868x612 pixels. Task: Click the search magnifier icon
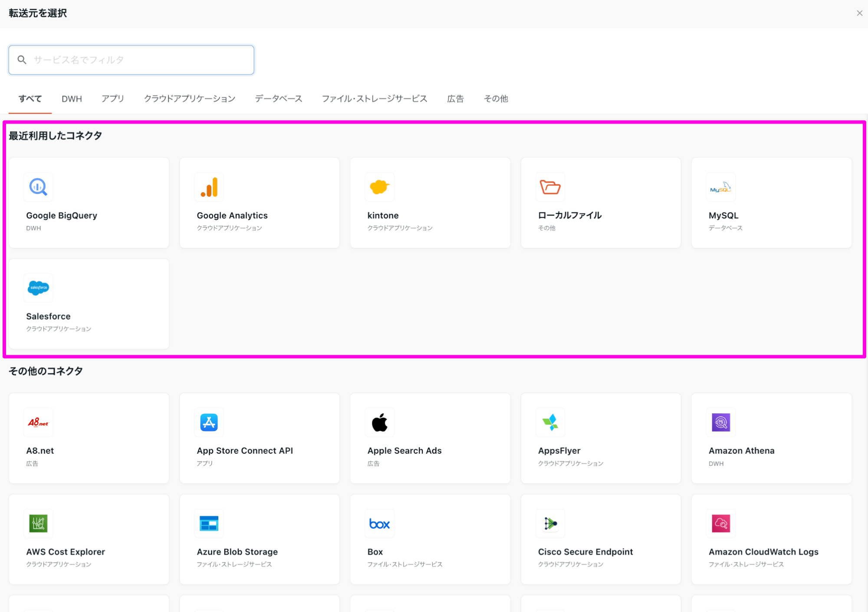click(x=22, y=60)
